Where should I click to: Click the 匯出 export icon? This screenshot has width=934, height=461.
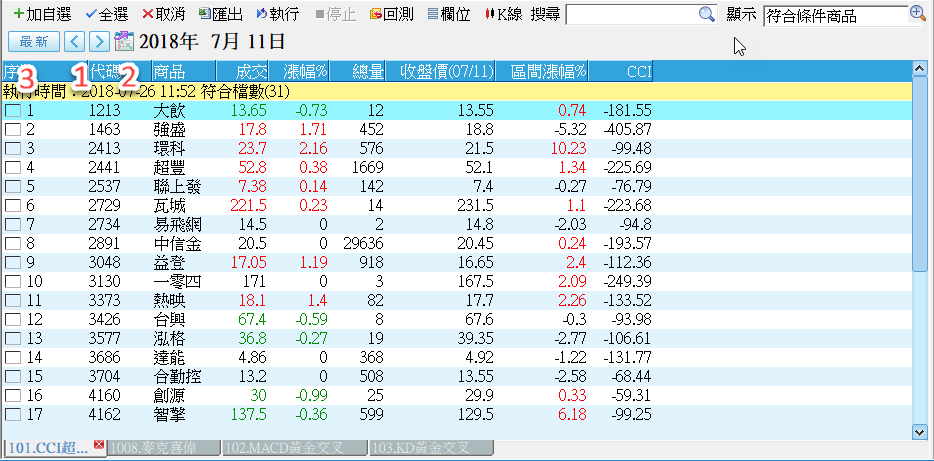pos(205,15)
